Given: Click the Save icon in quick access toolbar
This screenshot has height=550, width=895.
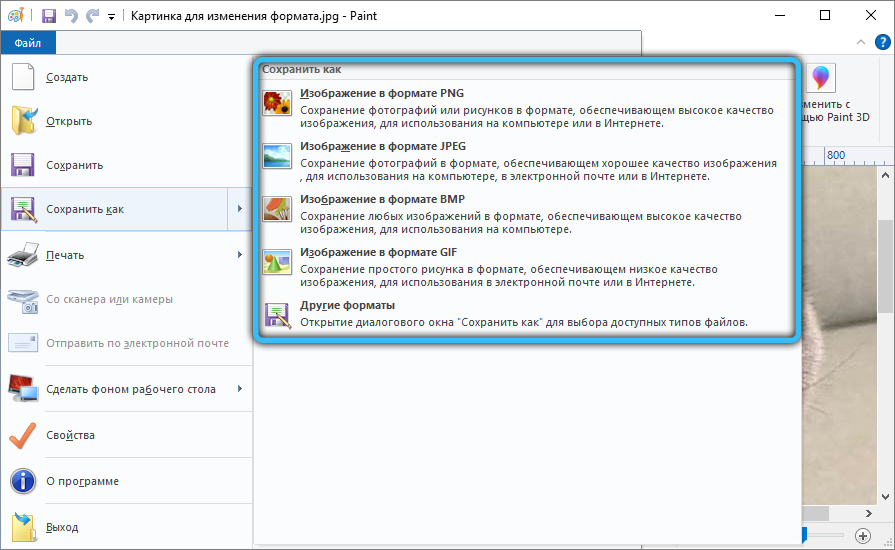Looking at the screenshot, I should [x=48, y=16].
